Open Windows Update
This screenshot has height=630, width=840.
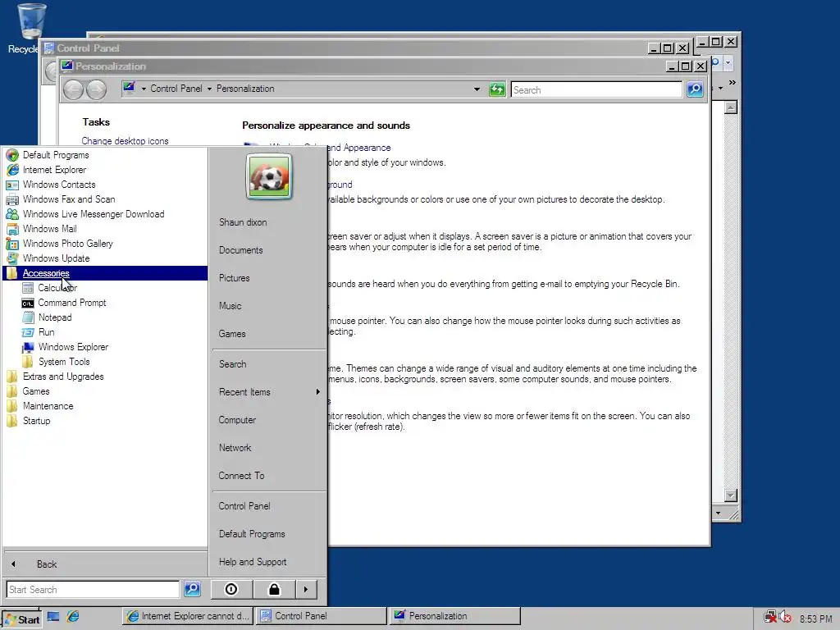pyautogui.click(x=56, y=258)
